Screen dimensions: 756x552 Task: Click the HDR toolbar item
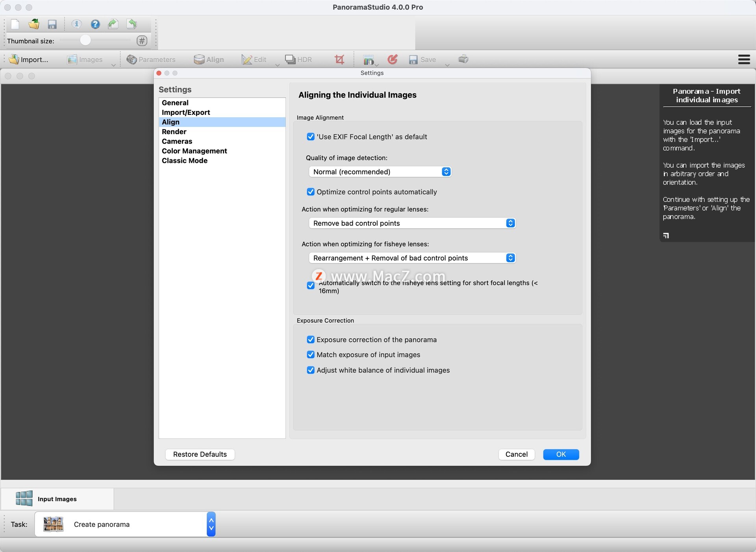tap(298, 59)
